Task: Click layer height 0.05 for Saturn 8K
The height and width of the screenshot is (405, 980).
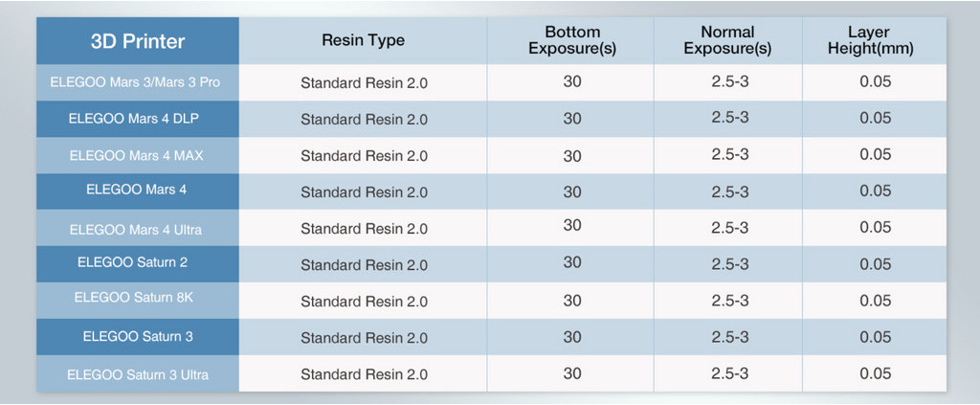Action: (x=875, y=301)
